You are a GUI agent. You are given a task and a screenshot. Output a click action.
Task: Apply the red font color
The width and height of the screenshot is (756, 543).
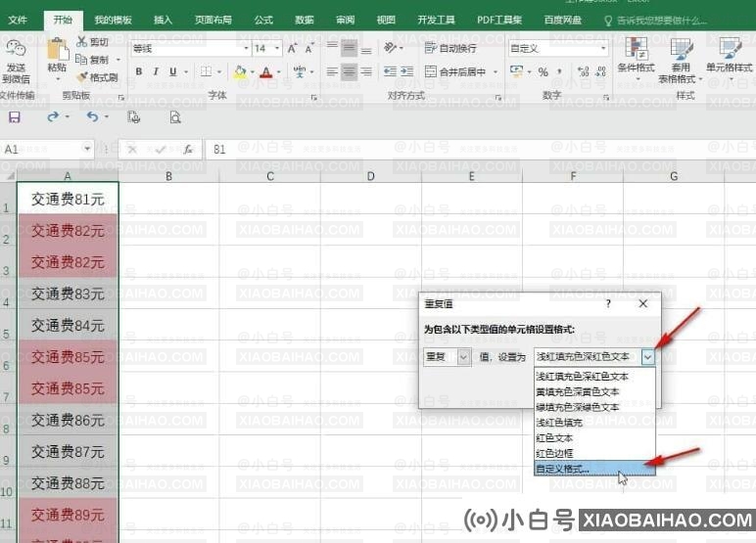[265, 72]
